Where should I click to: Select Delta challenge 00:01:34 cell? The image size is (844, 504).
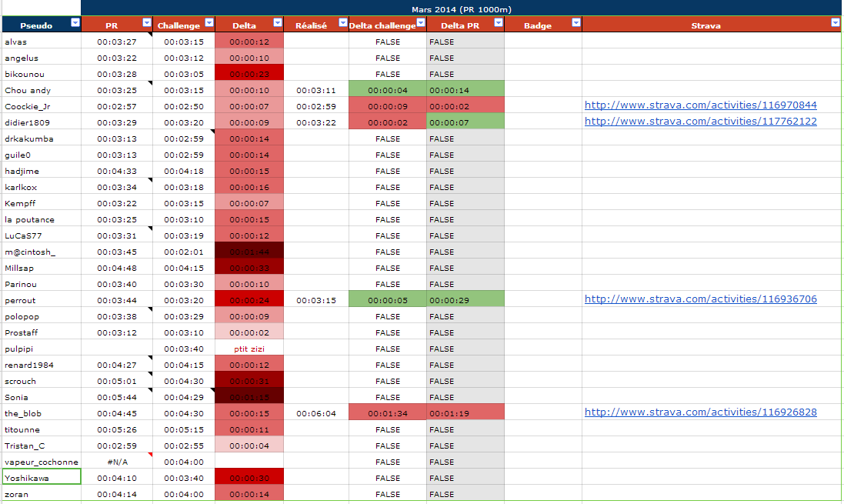pos(388,413)
